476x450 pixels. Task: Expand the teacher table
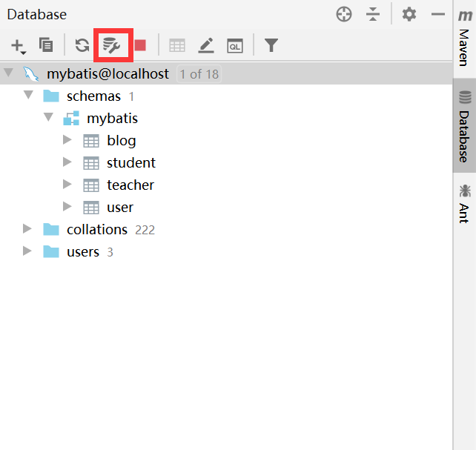tap(67, 184)
